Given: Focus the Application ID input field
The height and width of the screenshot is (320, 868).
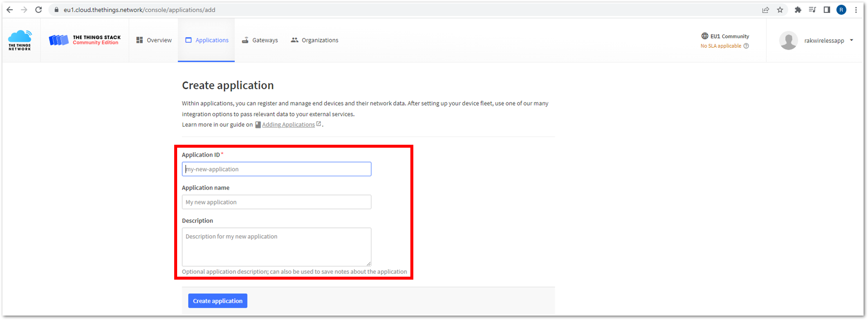Looking at the screenshot, I should click(x=277, y=169).
